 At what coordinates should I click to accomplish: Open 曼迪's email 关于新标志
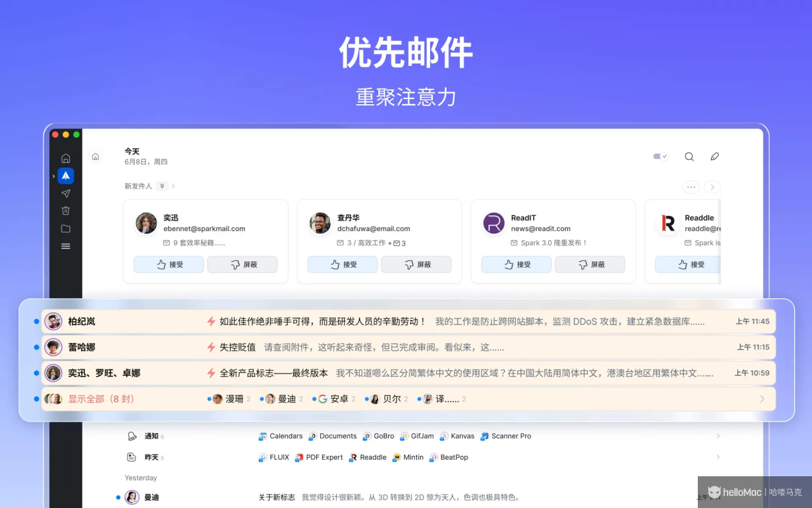coord(419,497)
